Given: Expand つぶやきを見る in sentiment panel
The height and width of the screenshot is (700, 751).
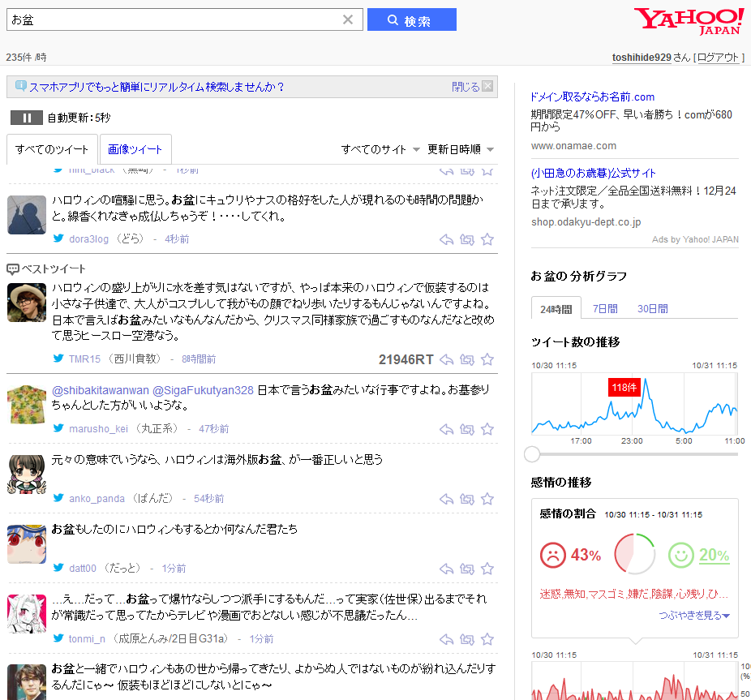Looking at the screenshot, I should [x=694, y=616].
